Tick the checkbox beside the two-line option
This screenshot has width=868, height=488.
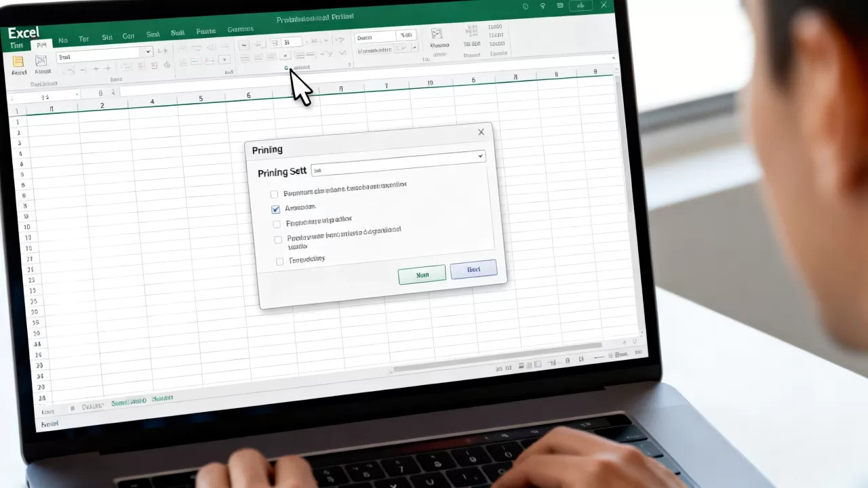tap(278, 239)
